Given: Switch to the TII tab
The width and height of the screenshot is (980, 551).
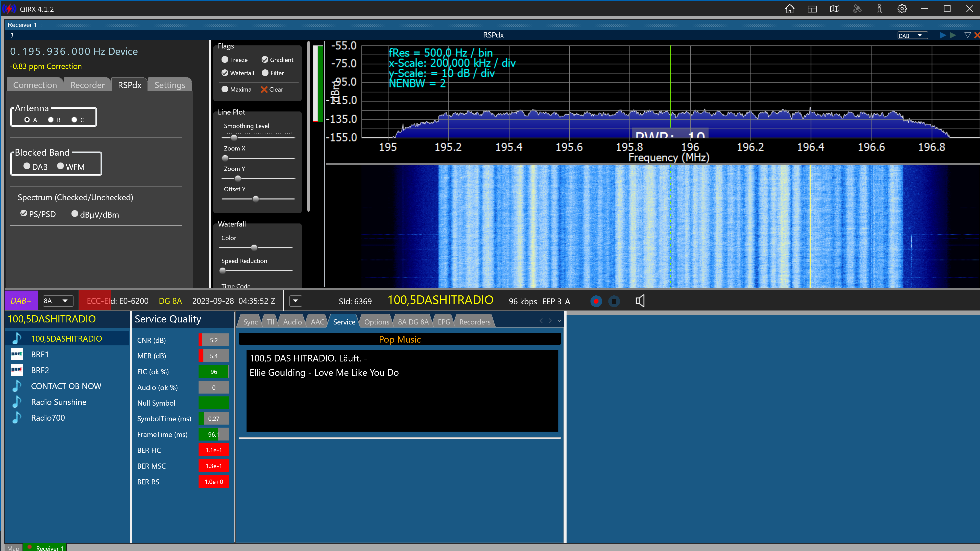Looking at the screenshot, I should pos(271,322).
